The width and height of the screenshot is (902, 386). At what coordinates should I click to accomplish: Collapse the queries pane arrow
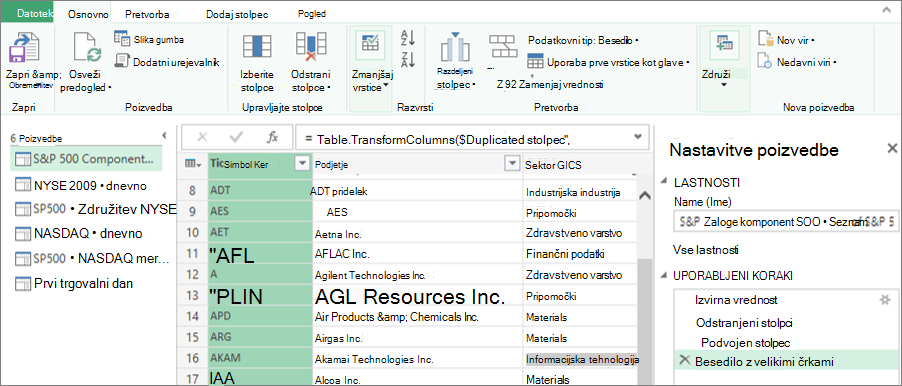(x=165, y=136)
